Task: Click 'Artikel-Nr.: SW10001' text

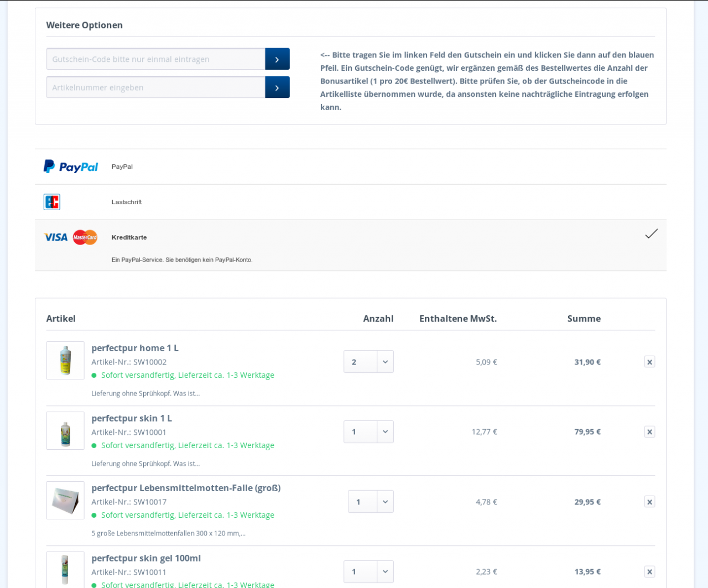Action: click(x=129, y=432)
